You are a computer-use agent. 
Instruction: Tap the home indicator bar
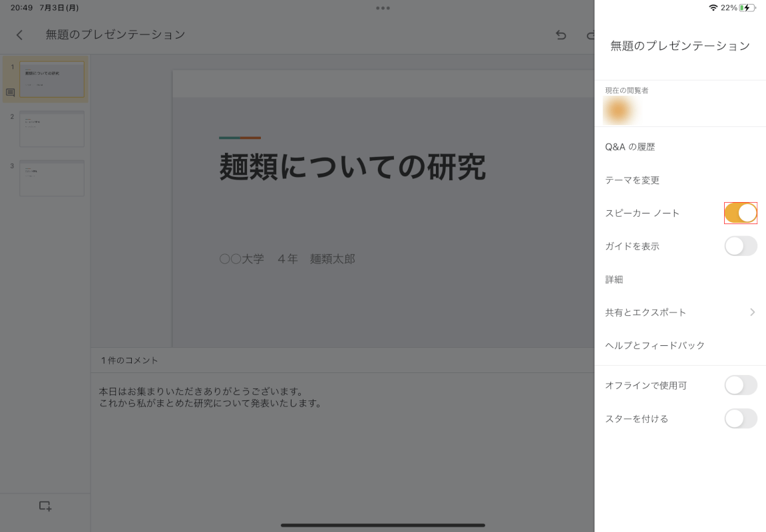[x=383, y=525]
